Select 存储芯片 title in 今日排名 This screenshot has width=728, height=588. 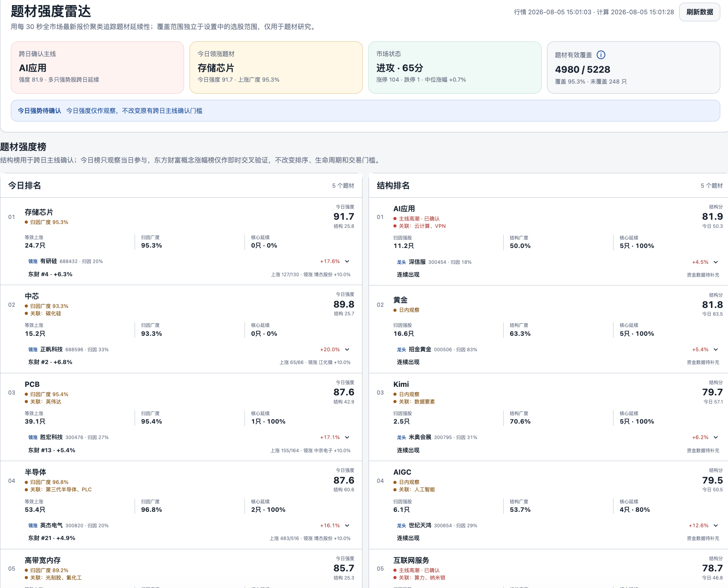(x=39, y=212)
